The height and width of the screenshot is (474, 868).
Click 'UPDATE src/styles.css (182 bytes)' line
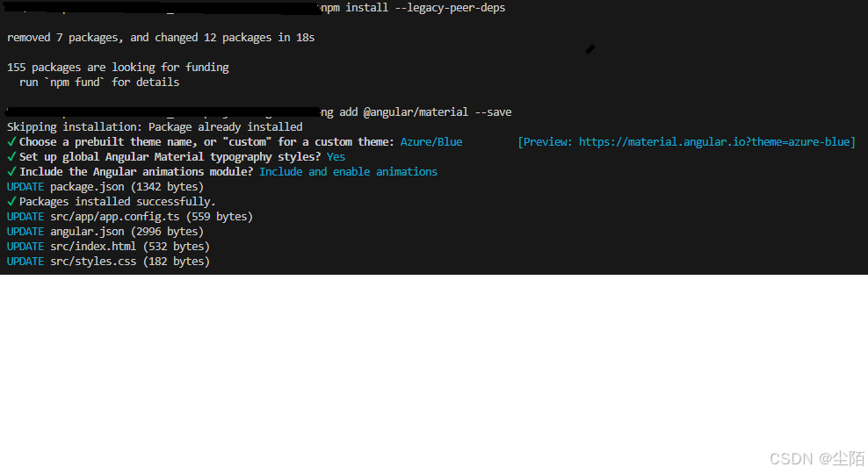pos(108,262)
